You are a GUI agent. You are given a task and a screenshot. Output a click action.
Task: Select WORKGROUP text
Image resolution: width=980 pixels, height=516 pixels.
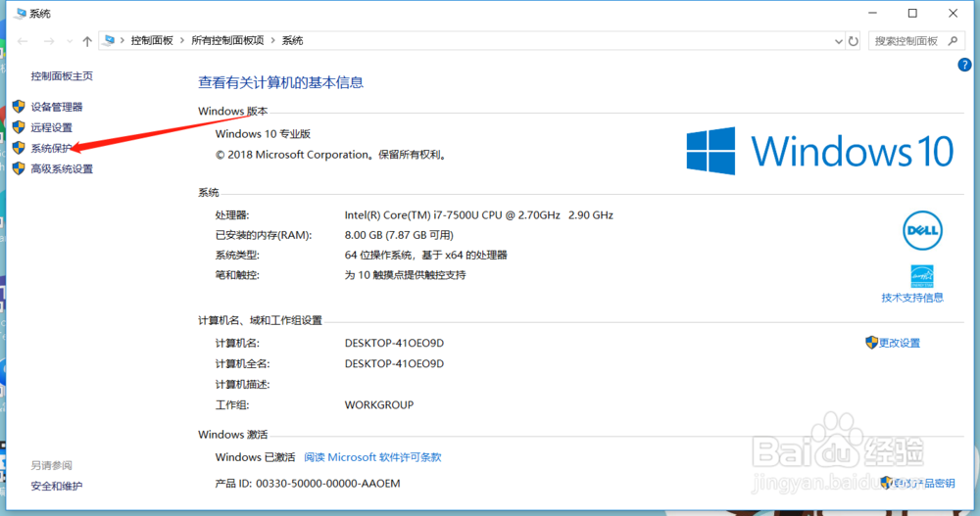pyautogui.click(x=379, y=404)
